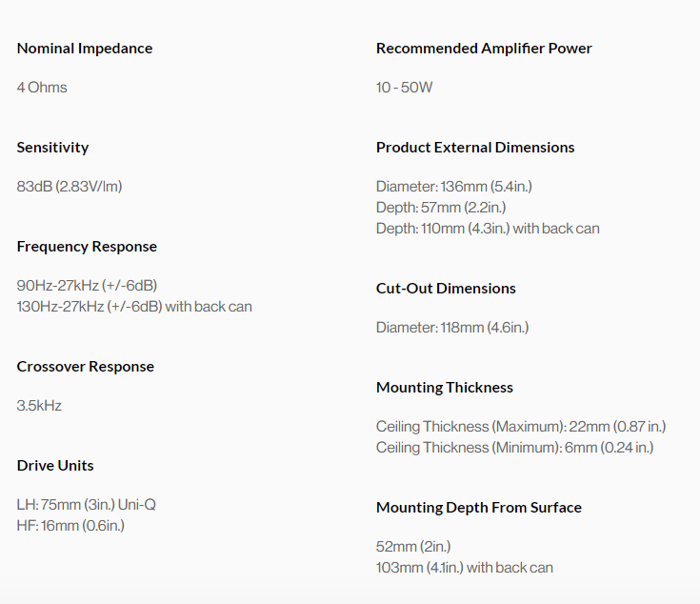Click the Ceiling Thickness (Maximum) line
Screen dimensions: 700x604
pyautogui.click(x=521, y=427)
